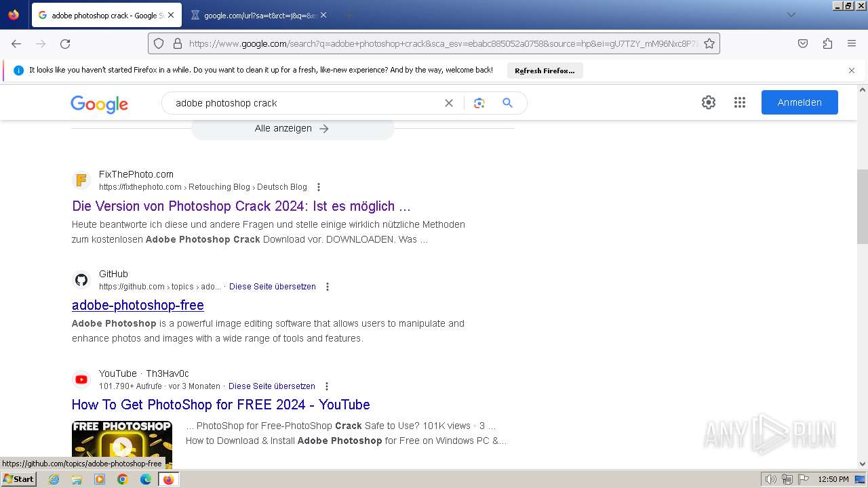This screenshot has width=868, height=488.
Task: Open the Save to Pocket icon
Action: [803, 43]
